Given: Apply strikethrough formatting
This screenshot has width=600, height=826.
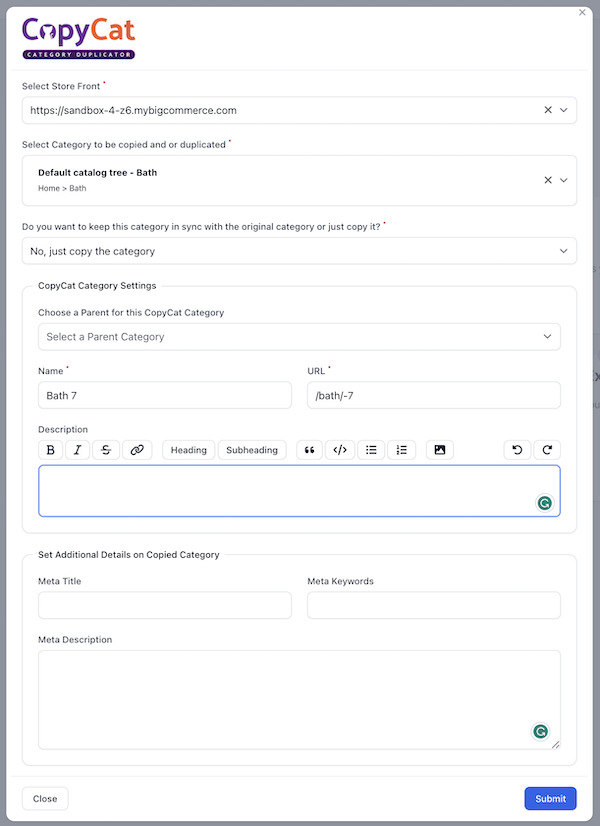Looking at the screenshot, I should click(x=106, y=450).
